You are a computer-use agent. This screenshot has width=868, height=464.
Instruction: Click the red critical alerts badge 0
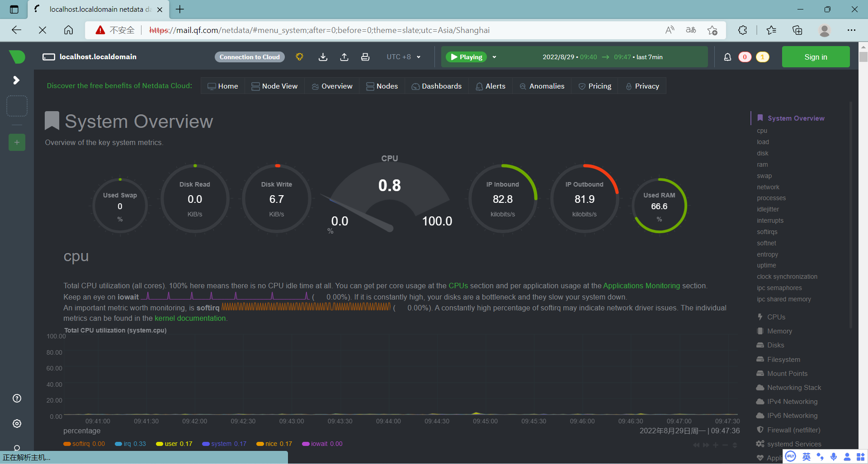pyautogui.click(x=745, y=57)
